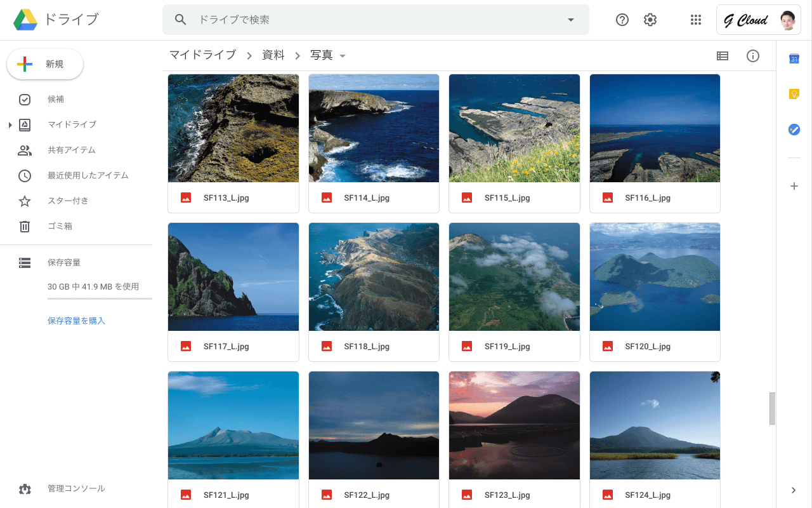Open the G Cloud account avatar
This screenshot has width=812, height=508.
click(787, 20)
